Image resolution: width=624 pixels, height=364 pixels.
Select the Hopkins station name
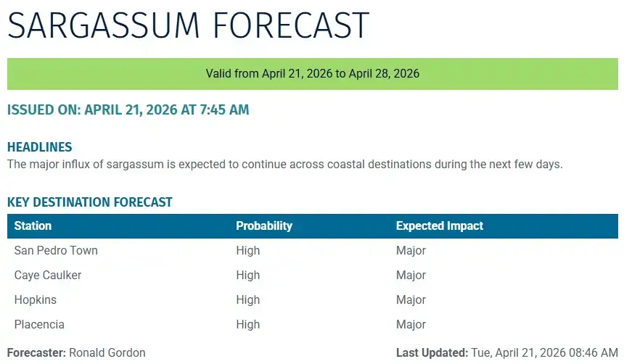click(x=35, y=299)
